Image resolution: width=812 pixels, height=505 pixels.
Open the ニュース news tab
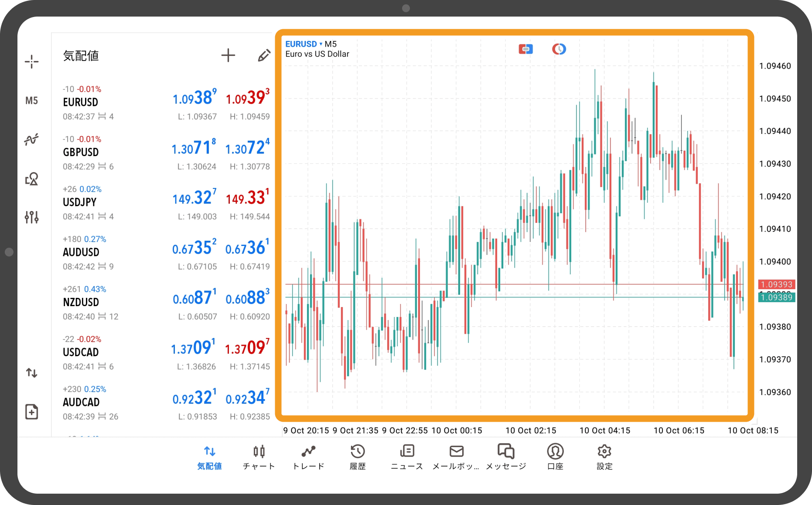tap(407, 457)
